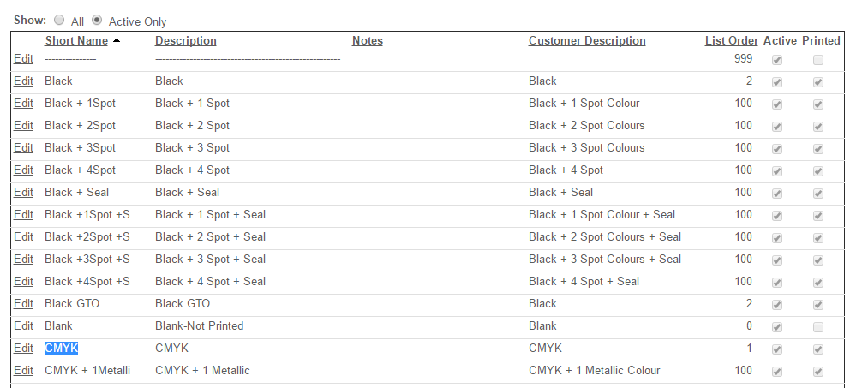868x388 pixels.
Task: Toggle Printed checkbox for Blank row
Action: 818,326
